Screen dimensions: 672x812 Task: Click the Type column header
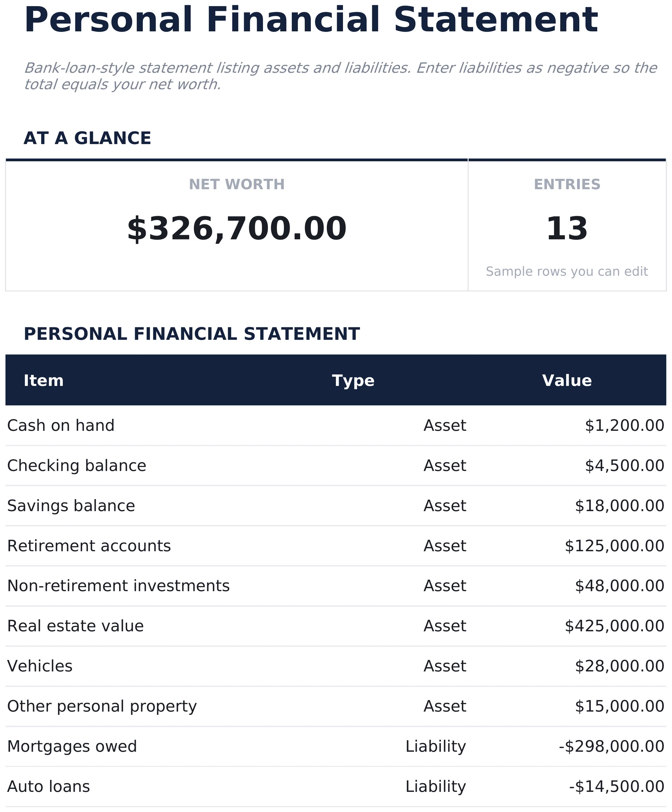coord(353,381)
